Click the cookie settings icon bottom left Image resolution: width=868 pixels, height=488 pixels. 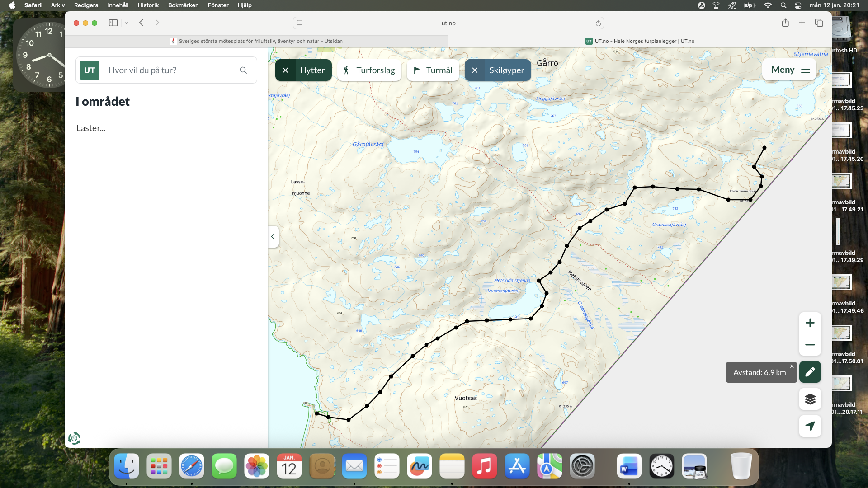tap(74, 438)
